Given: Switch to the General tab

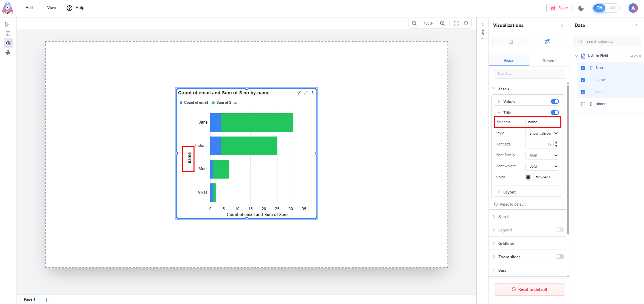Looking at the screenshot, I should (549, 61).
